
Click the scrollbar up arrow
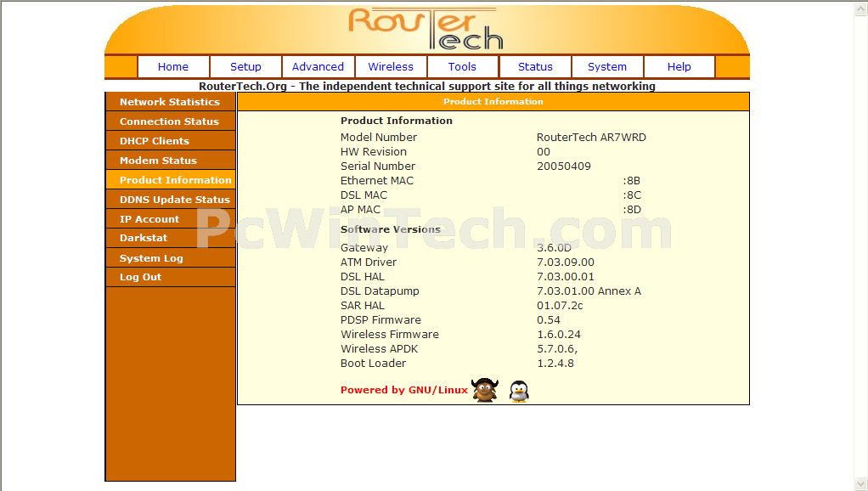click(x=861, y=8)
